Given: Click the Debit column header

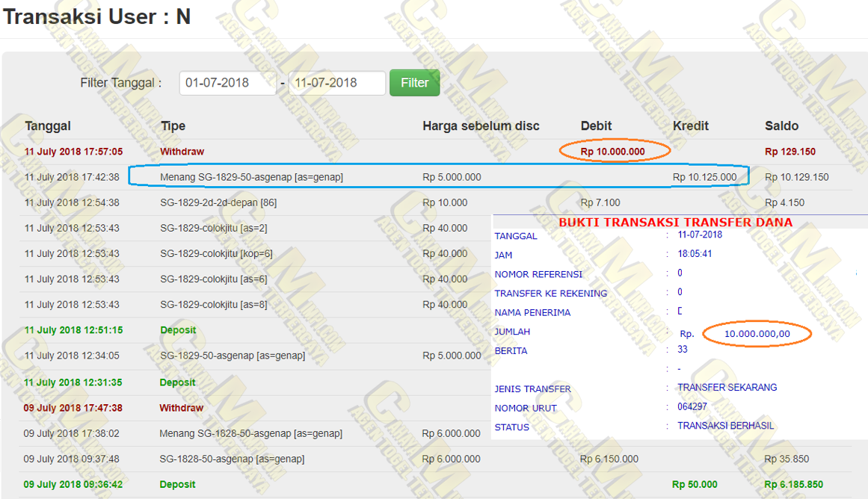Looking at the screenshot, I should pos(596,125).
